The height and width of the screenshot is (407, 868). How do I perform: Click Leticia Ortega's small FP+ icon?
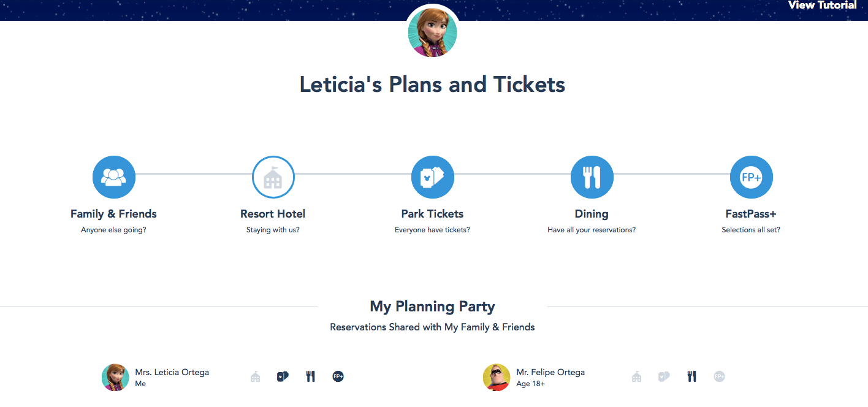click(x=338, y=376)
